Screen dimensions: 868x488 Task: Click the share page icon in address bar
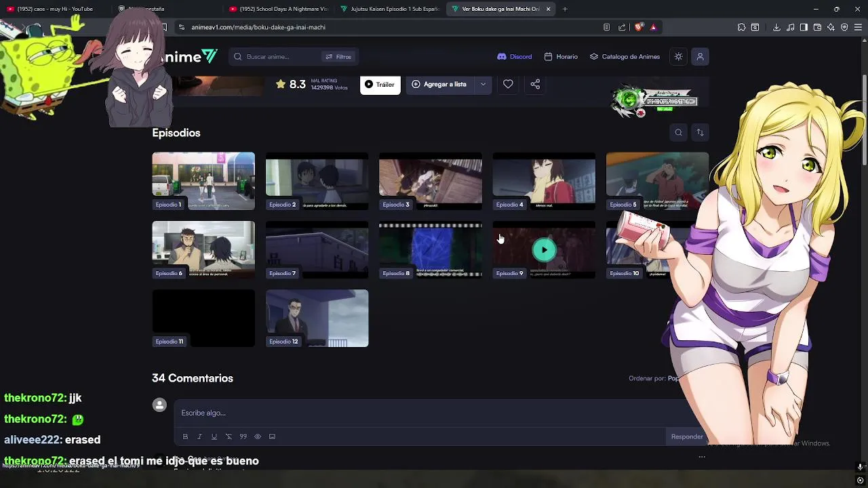(x=622, y=27)
